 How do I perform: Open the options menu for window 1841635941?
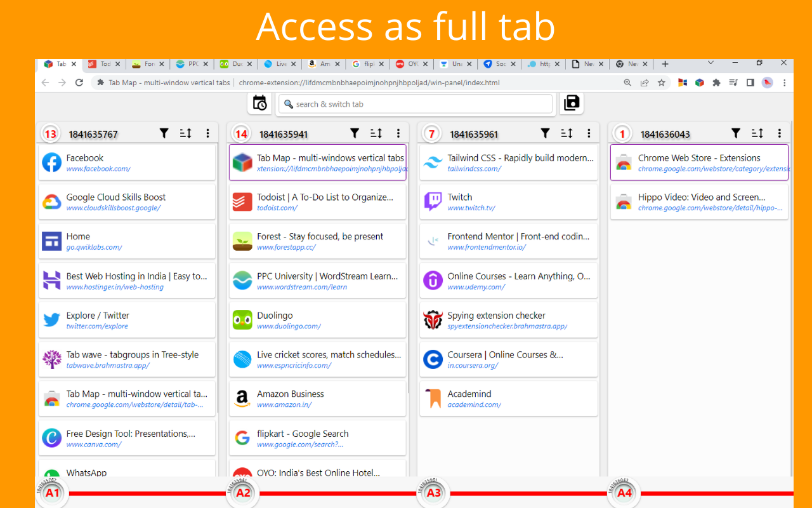(398, 133)
